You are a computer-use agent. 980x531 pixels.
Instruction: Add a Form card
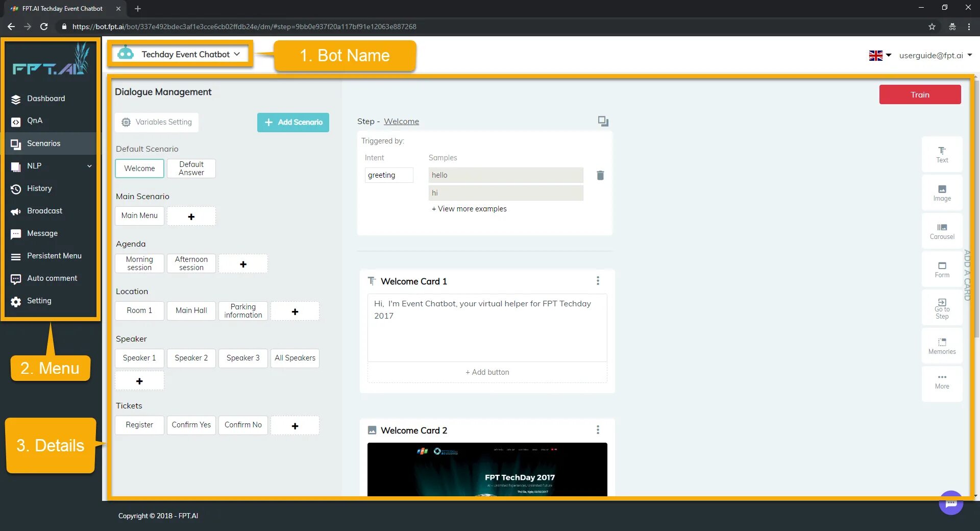[942, 270]
